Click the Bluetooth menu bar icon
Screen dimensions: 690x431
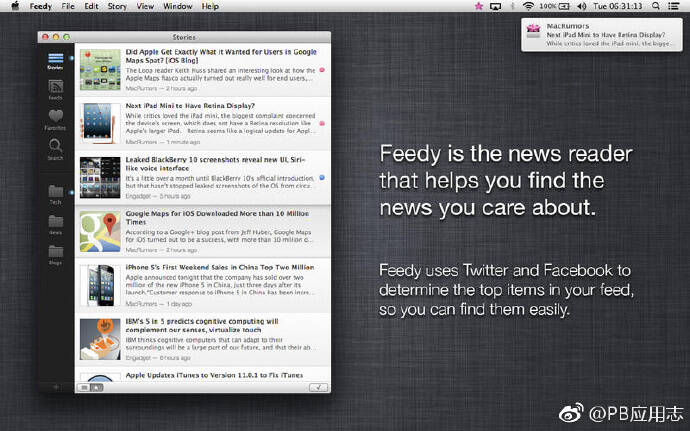[512, 6]
